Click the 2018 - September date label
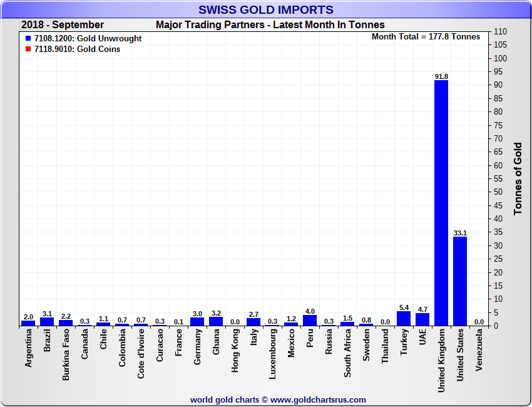532x407 pixels. click(63, 25)
